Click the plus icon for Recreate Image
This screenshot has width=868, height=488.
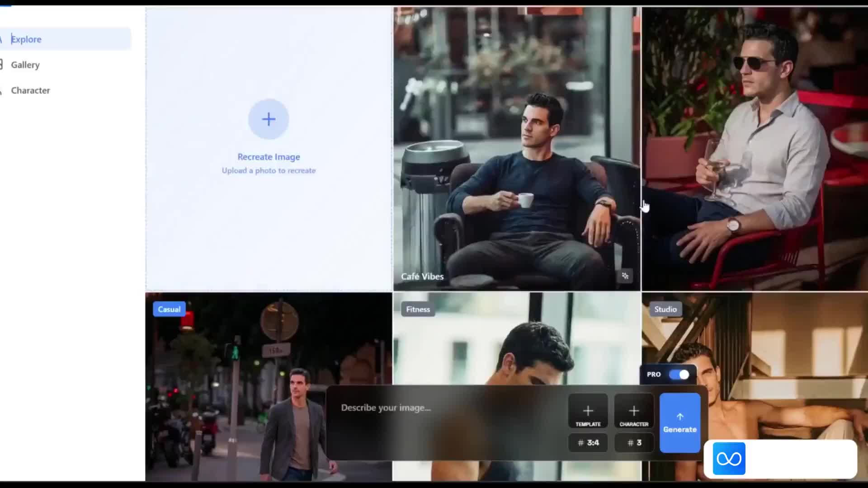(x=269, y=119)
